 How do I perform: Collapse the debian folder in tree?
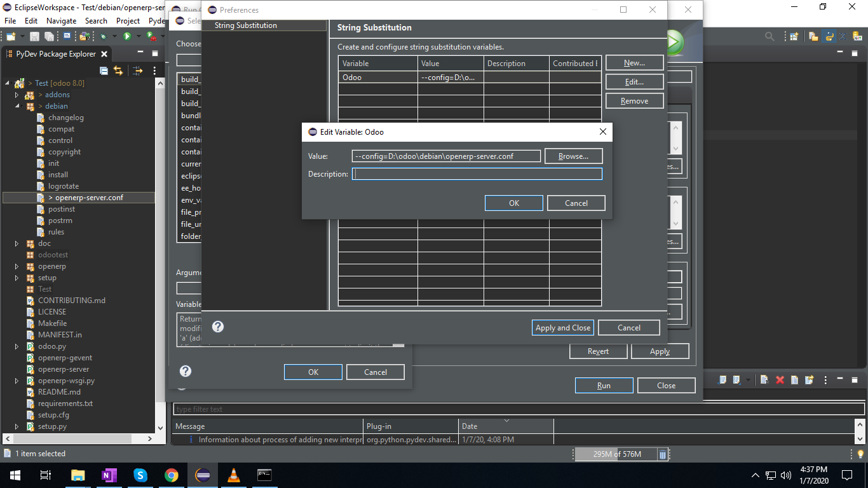tap(17, 106)
